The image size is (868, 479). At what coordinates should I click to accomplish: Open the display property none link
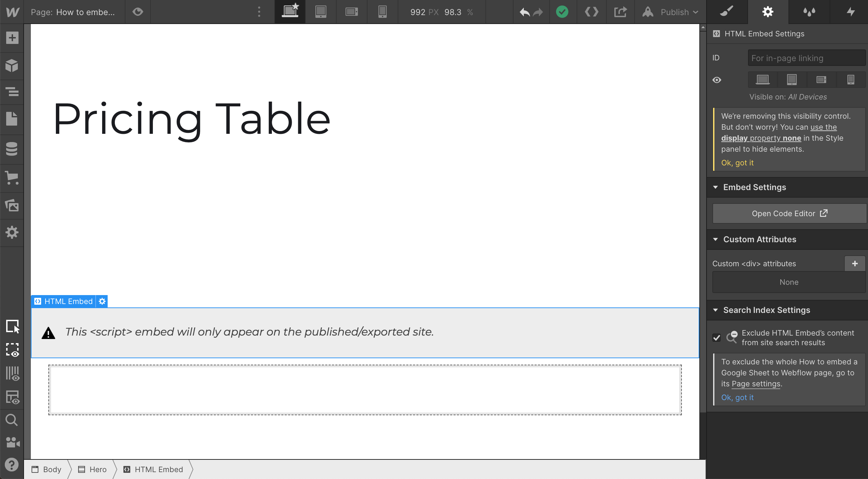tap(761, 138)
